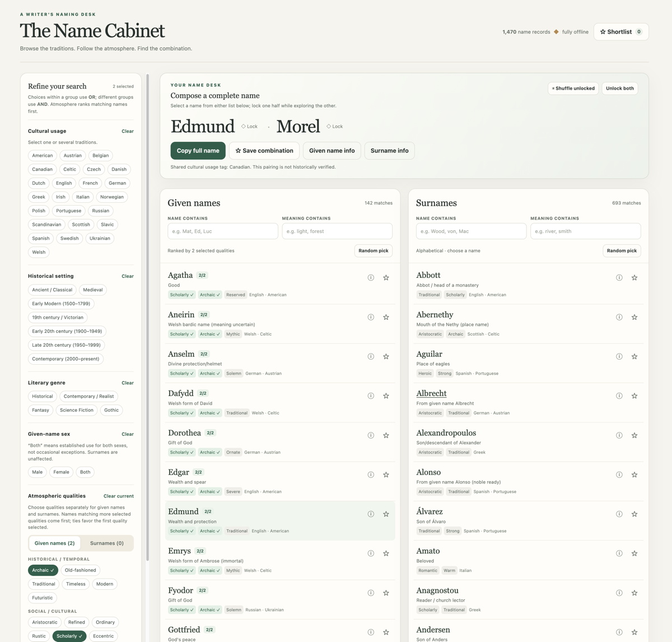Switch to Surnames (0) qualities tab

point(107,543)
